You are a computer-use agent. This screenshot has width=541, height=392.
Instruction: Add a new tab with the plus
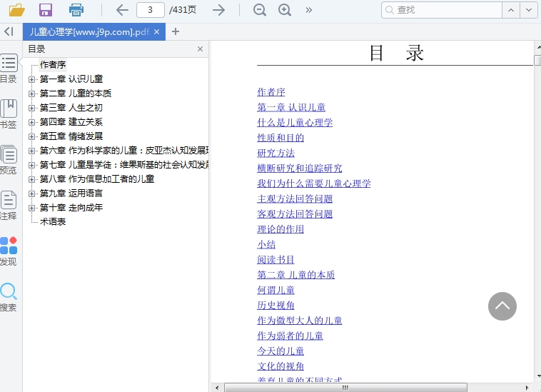pyautogui.click(x=176, y=31)
